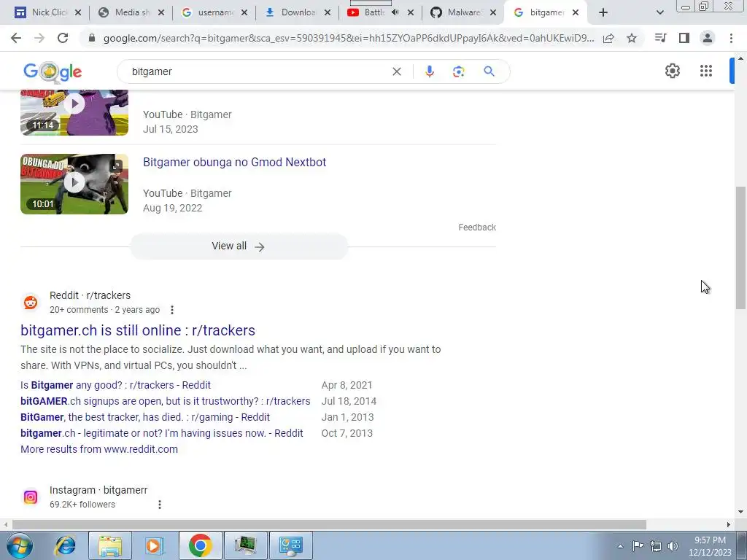This screenshot has width=747, height=560.
Task: Close the bitgamer tab
Action: [576, 12]
